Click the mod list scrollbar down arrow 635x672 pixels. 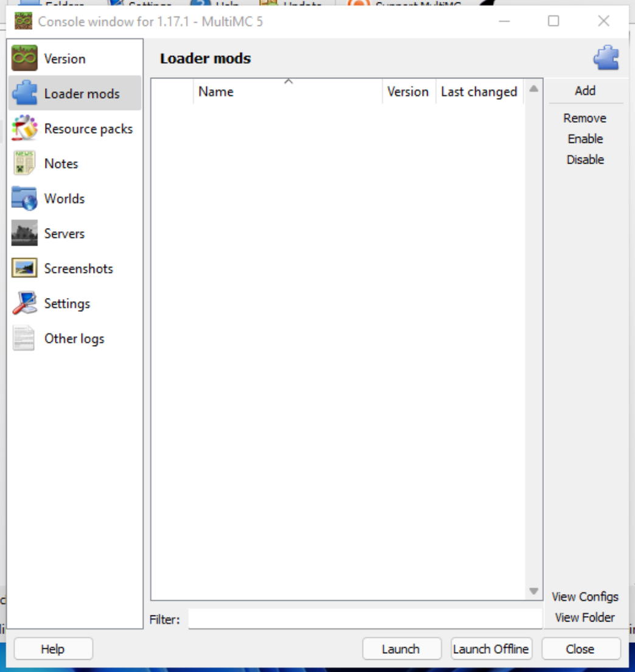pos(533,591)
